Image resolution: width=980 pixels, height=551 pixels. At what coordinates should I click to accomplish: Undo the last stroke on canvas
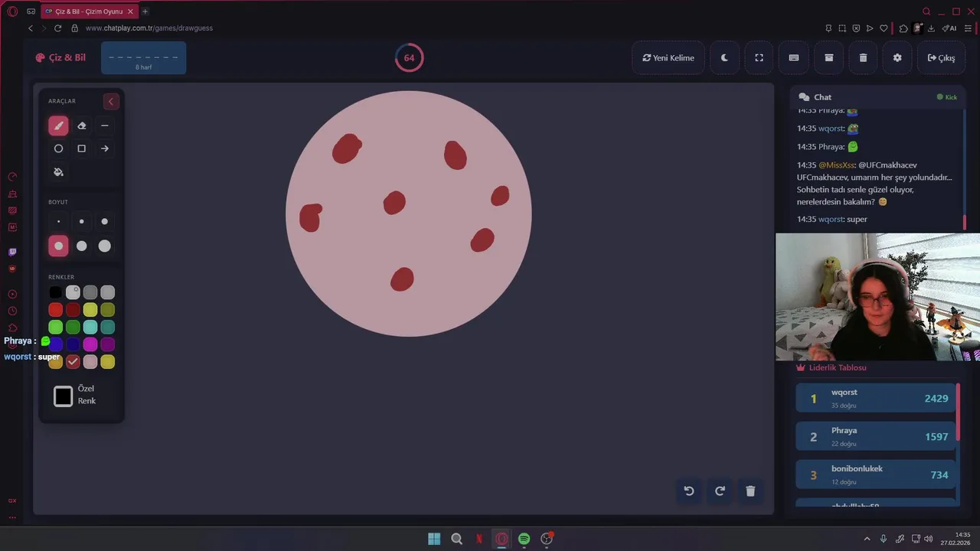[x=689, y=491]
